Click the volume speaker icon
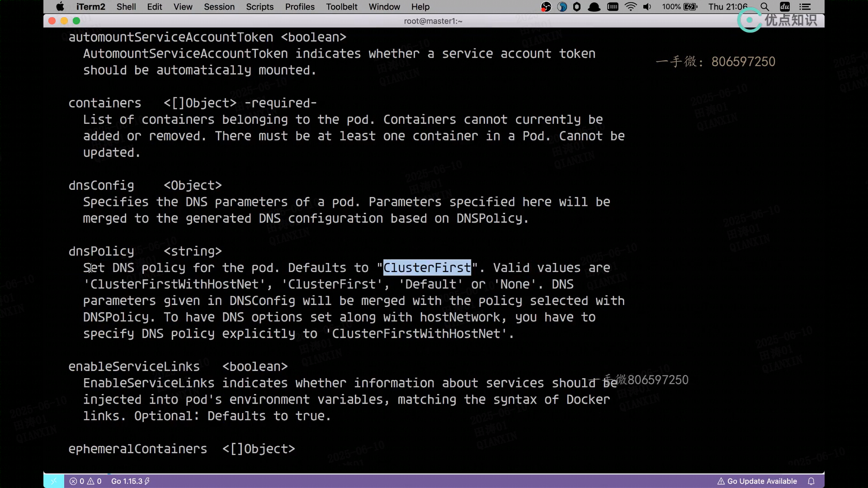Screen dimensions: 868x488 pos(647,7)
